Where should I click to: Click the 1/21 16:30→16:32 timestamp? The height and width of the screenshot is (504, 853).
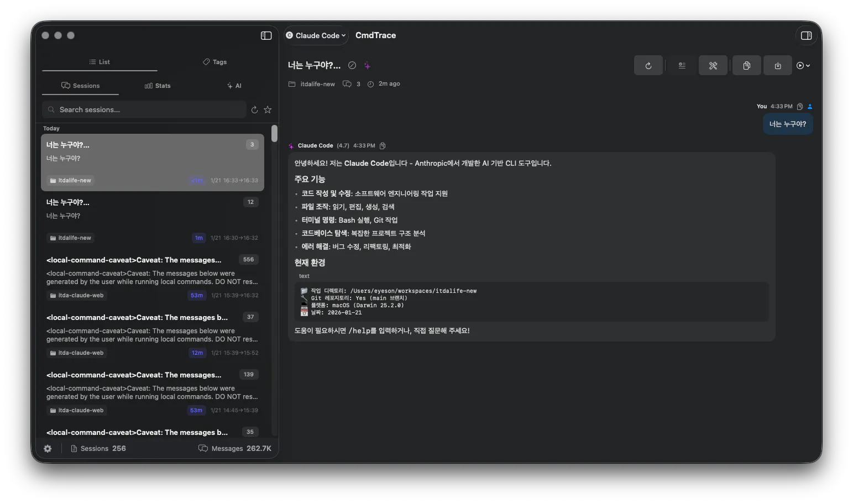point(234,238)
